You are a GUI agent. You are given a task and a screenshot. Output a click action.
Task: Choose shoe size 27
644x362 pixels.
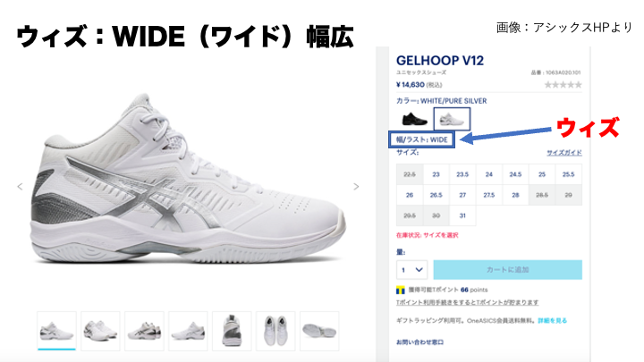[x=462, y=195]
